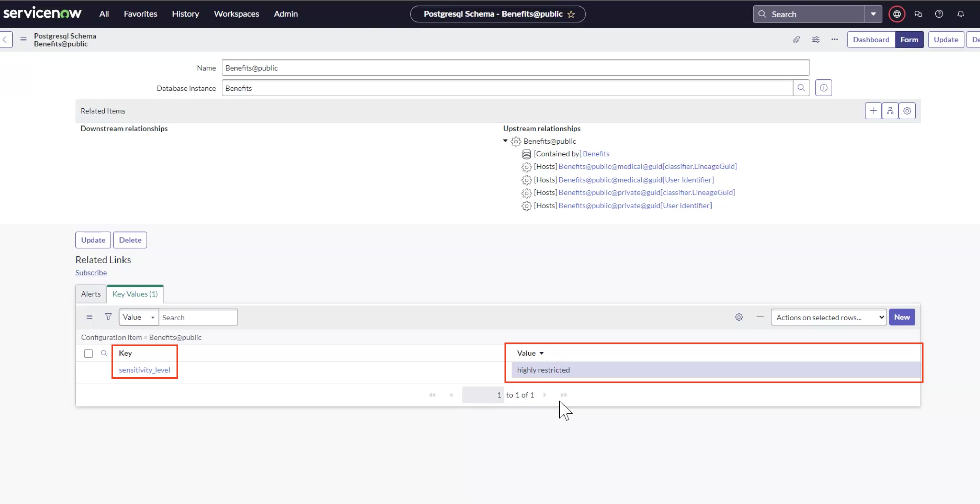Screen dimensions: 980x504
Task: Click the notifications bell icon
Action: (960, 14)
